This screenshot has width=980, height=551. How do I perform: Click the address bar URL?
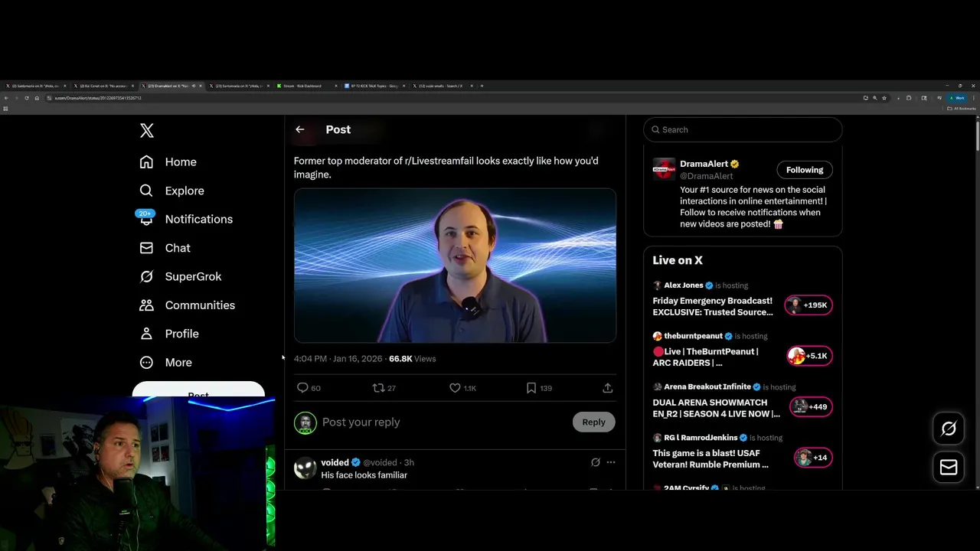click(x=98, y=98)
